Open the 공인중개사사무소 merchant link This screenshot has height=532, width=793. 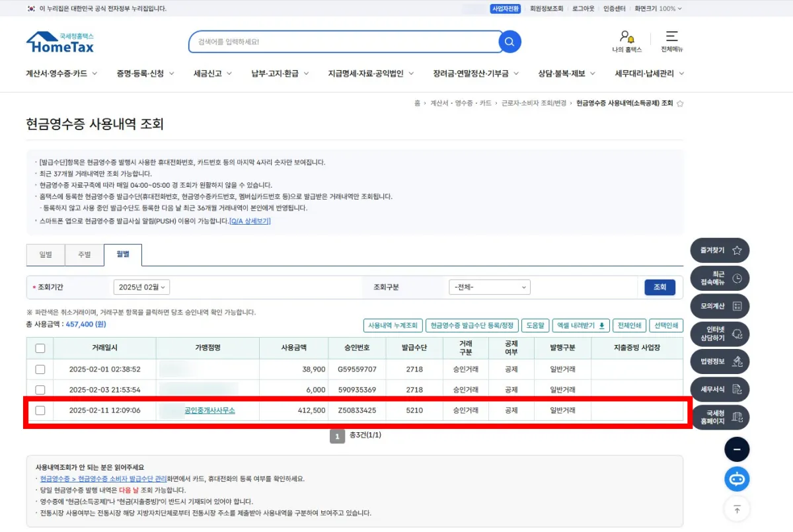[208, 410]
